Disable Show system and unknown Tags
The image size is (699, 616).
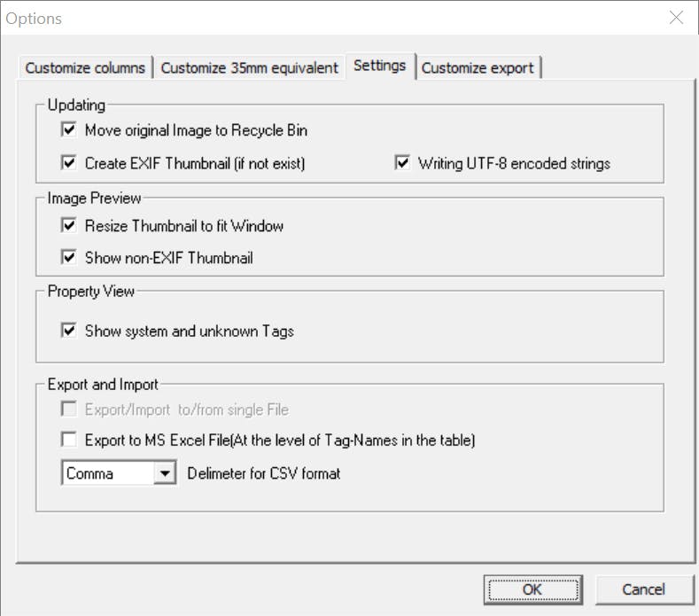point(69,331)
